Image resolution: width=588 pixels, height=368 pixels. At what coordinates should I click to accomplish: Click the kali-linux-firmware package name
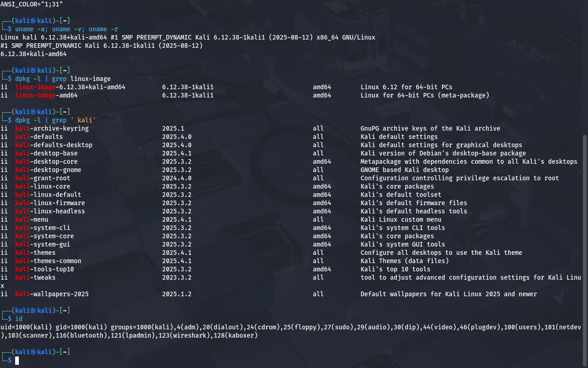point(50,203)
